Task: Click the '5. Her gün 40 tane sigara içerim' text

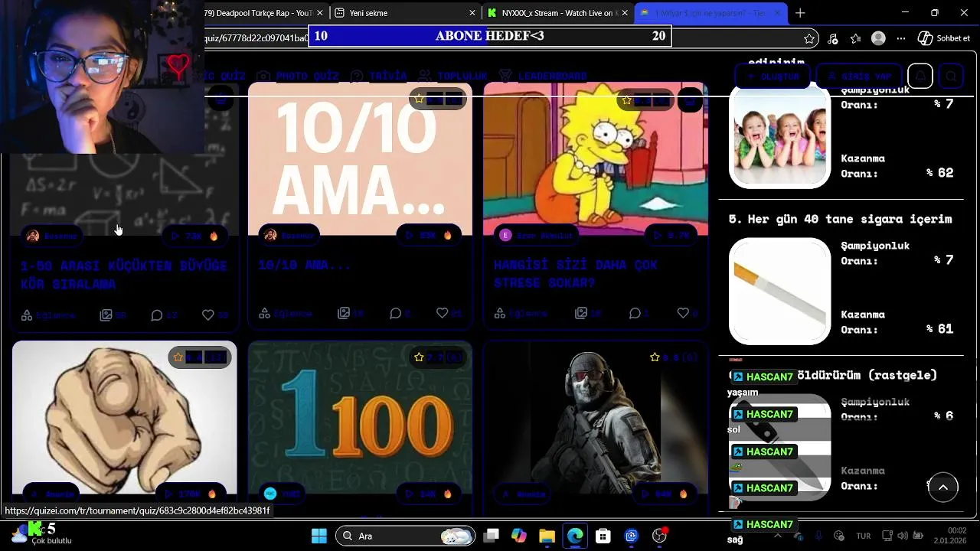Action: (x=840, y=219)
